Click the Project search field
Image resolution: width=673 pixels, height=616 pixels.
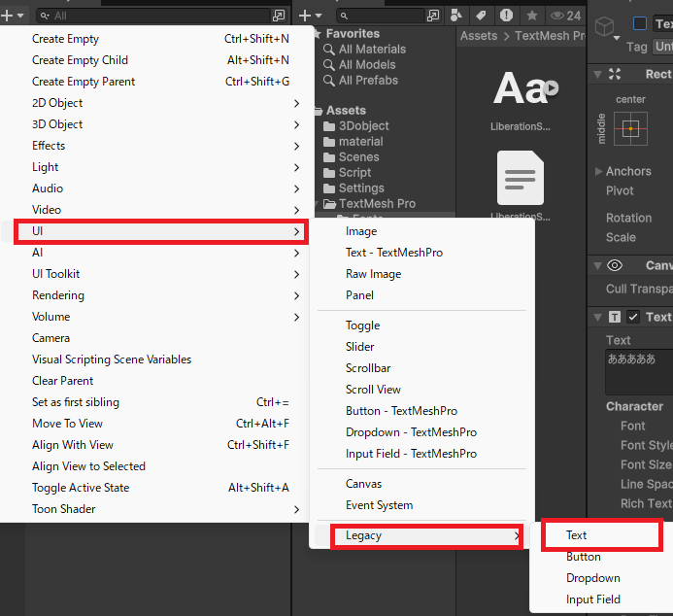(x=380, y=16)
